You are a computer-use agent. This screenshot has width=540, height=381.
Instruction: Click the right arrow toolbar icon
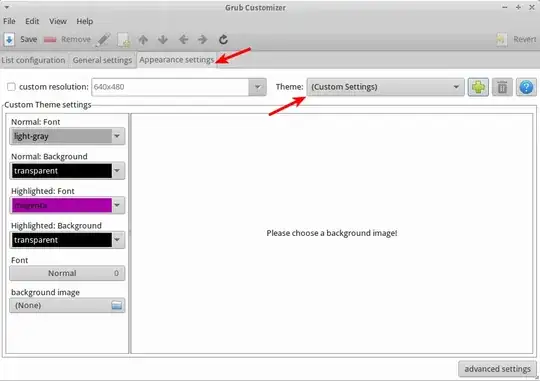coord(202,40)
